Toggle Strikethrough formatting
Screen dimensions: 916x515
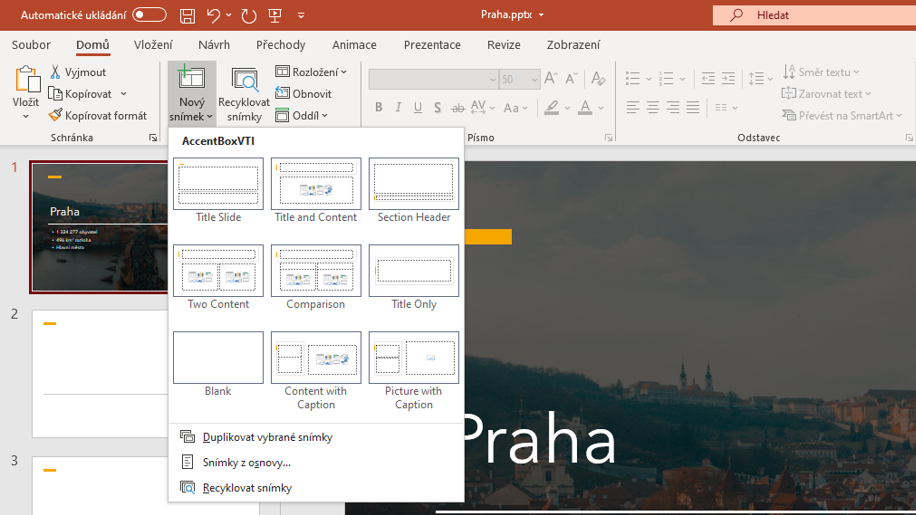[x=458, y=107]
